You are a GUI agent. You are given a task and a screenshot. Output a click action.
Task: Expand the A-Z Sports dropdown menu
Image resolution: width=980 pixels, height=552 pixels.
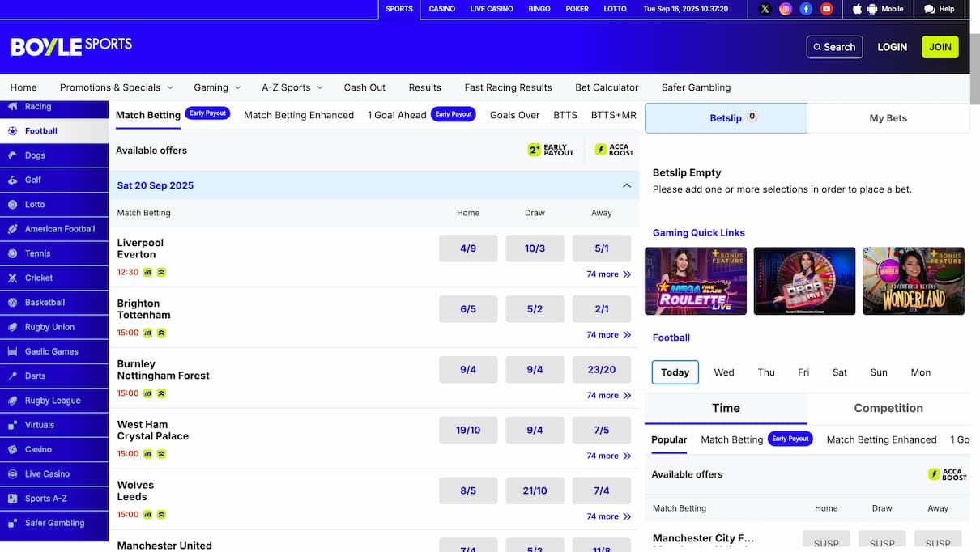[x=292, y=87]
